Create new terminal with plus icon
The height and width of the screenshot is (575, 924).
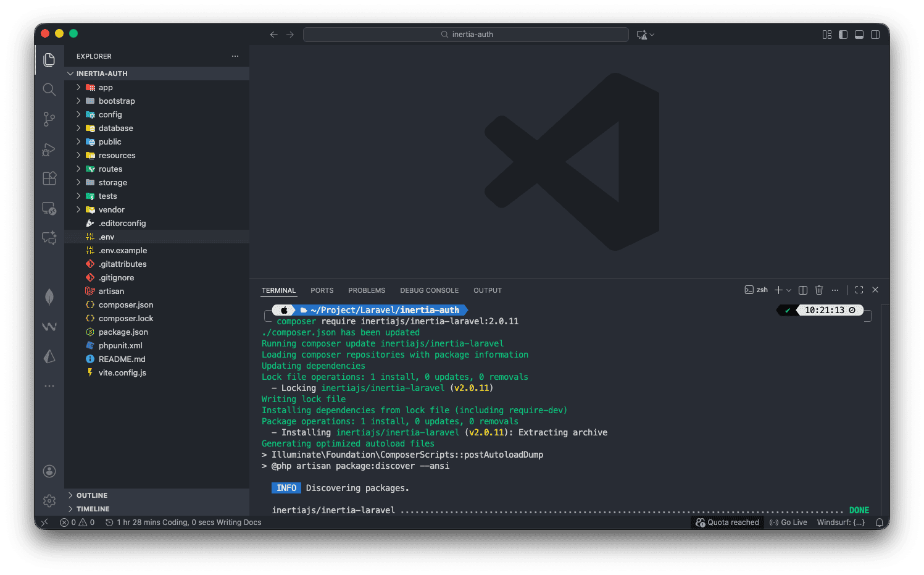pyautogui.click(x=778, y=290)
